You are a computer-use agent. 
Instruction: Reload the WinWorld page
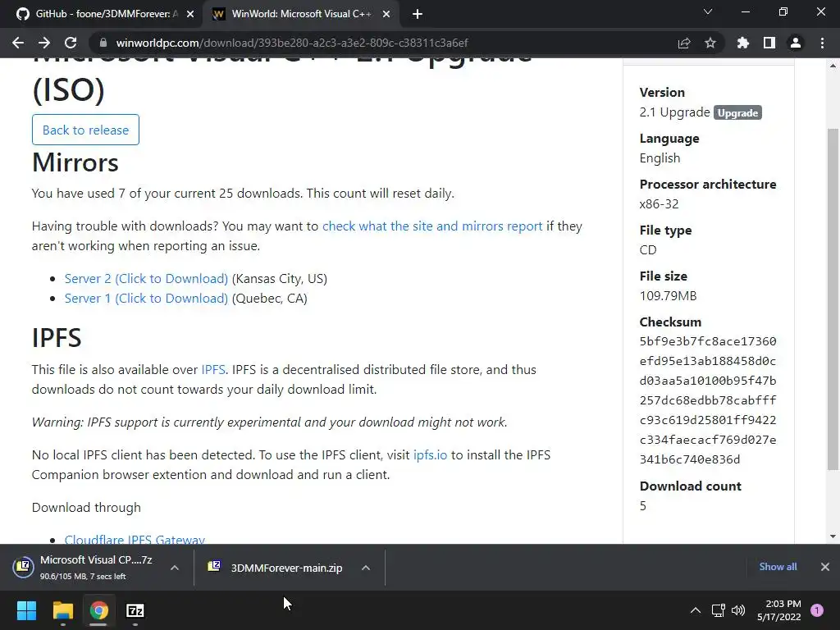pyautogui.click(x=71, y=43)
